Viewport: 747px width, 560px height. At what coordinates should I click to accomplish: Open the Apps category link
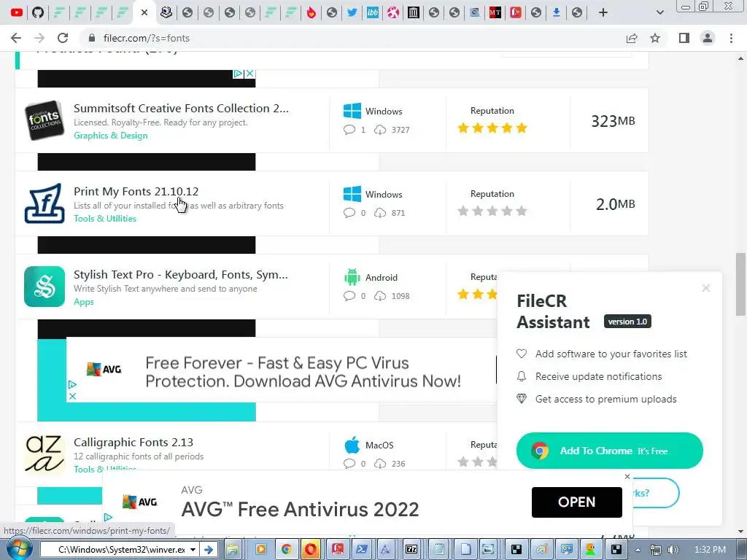83,302
